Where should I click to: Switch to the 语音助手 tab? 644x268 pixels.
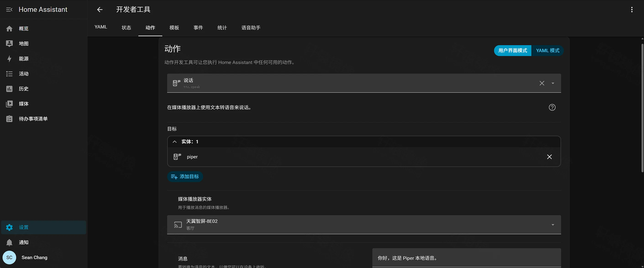(x=251, y=27)
